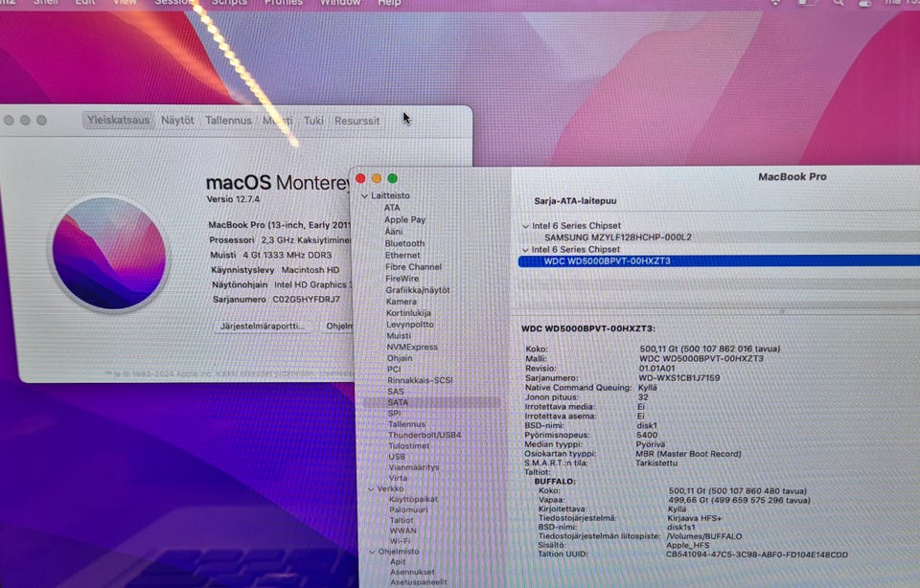This screenshot has width=920, height=588.
Task: Select FireWire in the sidebar
Action: [402, 279]
